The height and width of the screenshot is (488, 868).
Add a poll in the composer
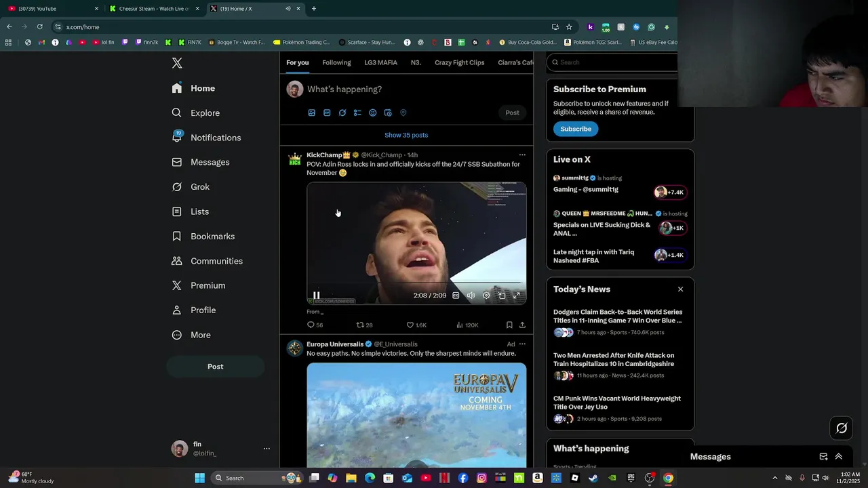[x=357, y=113]
